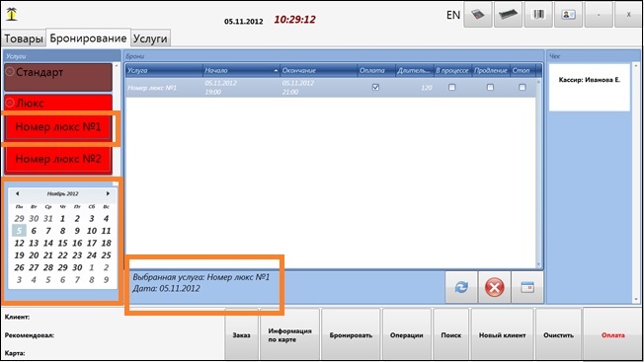Click the Оплата column header
This screenshot has height=362, width=644.
375,70
